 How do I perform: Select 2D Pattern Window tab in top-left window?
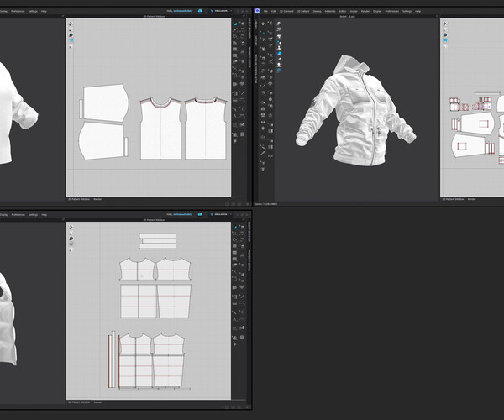[79, 199]
